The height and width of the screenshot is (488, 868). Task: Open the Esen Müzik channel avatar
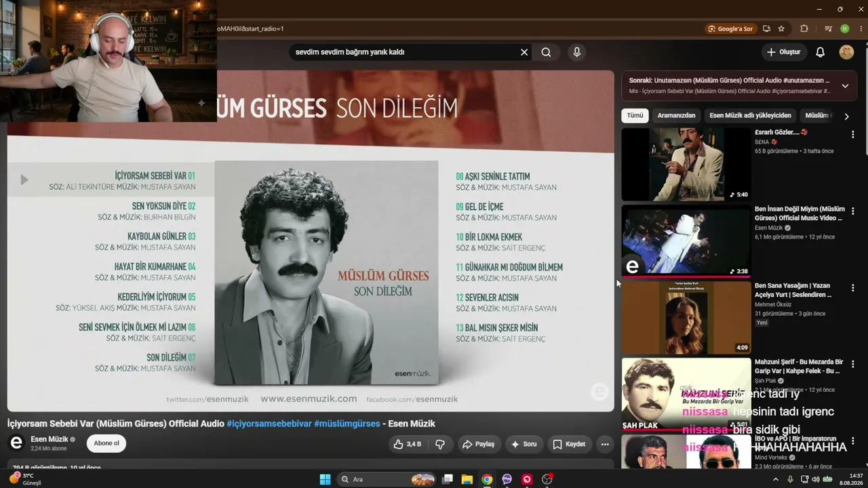point(17,443)
